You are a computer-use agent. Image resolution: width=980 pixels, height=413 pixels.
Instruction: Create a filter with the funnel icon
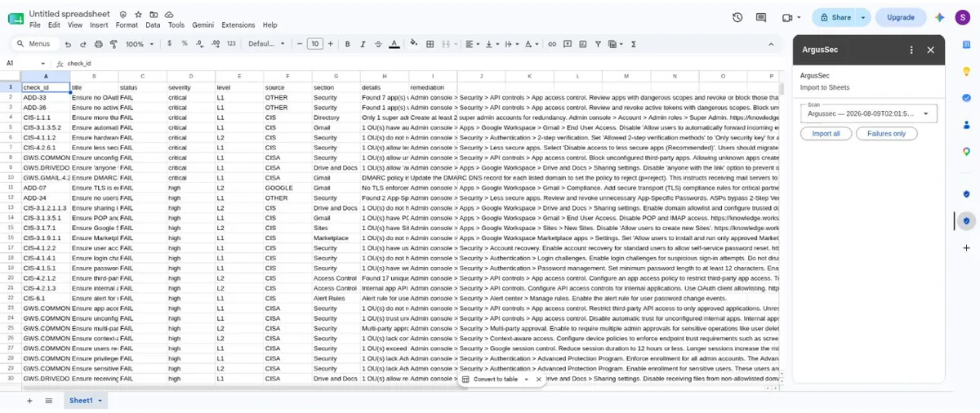coord(598,44)
